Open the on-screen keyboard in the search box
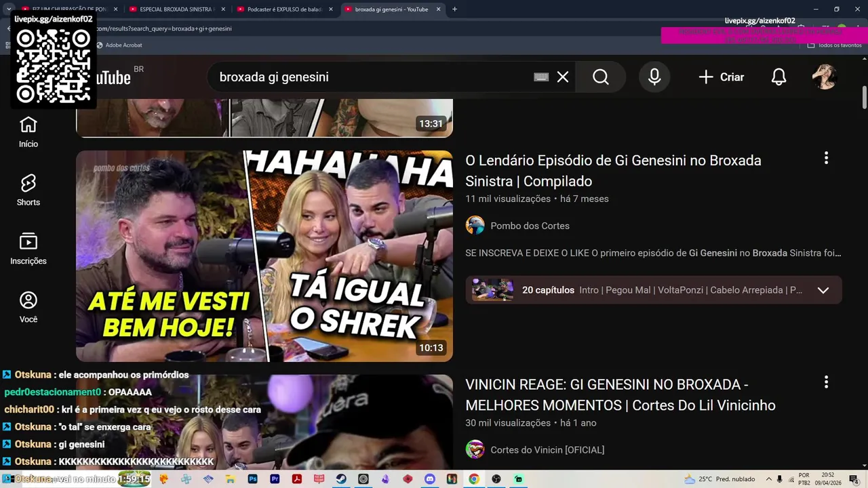868x488 pixels. pyautogui.click(x=541, y=77)
